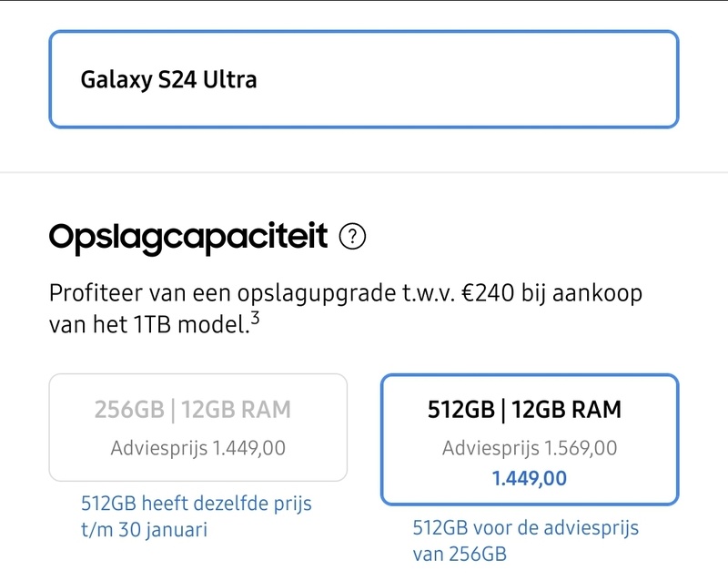Click 't/m 30 januari' date text
Viewport: 728px width, 581px height.
pyautogui.click(x=144, y=528)
